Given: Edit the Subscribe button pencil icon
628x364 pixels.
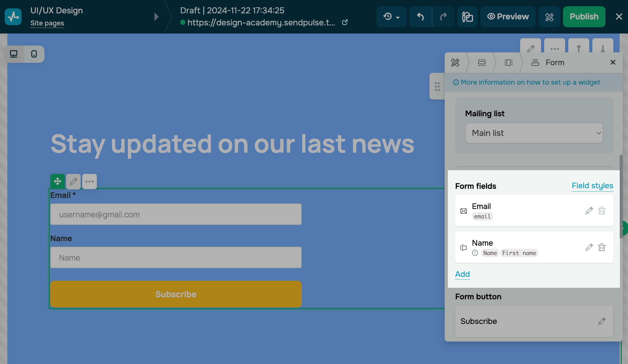Looking at the screenshot, I should tap(602, 321).
